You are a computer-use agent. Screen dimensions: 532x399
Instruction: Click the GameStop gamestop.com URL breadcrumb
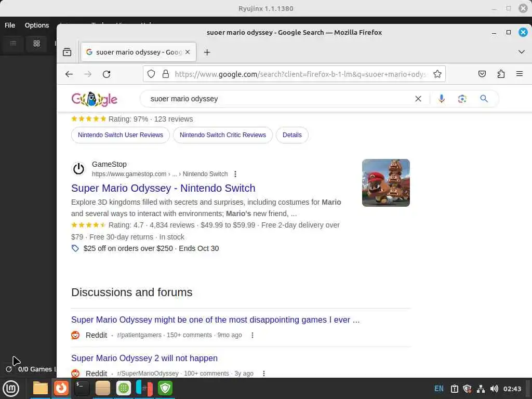tap(160, 174)
